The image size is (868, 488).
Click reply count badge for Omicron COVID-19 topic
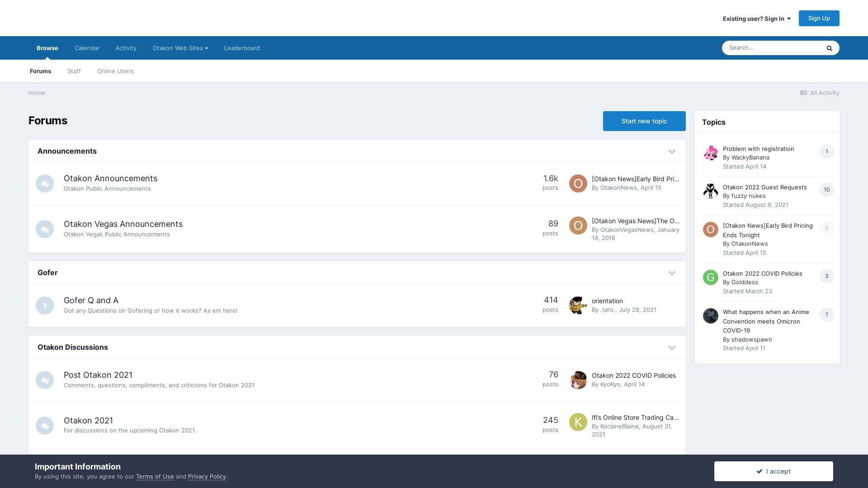[x=827, y=314]
